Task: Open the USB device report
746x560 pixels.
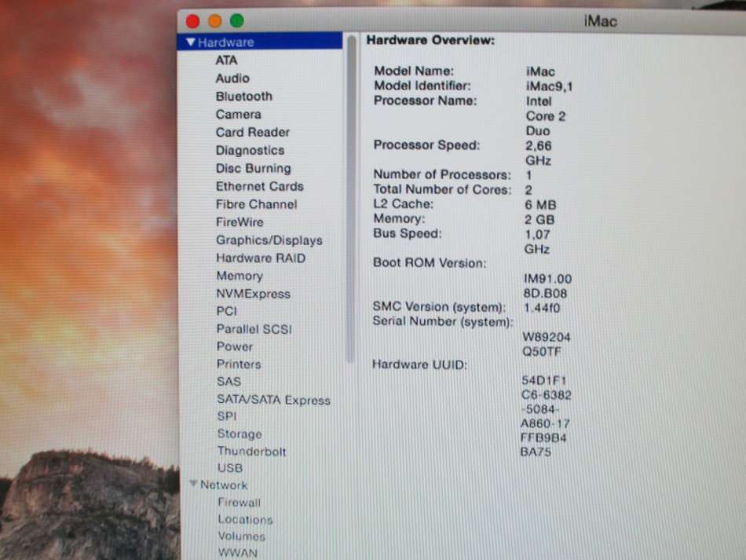Action: (x=230, y=468)
